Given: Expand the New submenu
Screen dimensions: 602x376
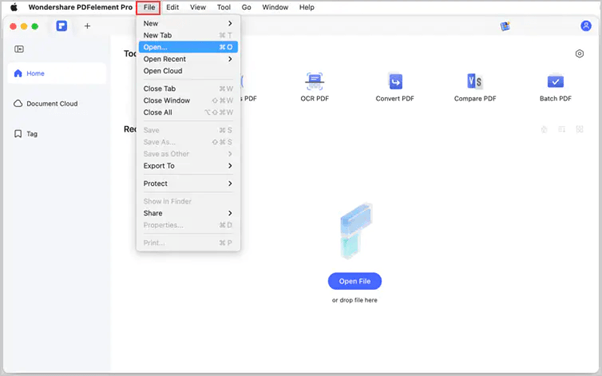Looking at the screenshot, I should (188, 23).
